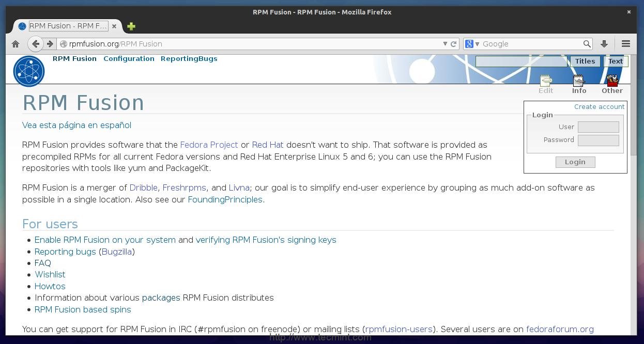This screenshot has height=344, width=644.
Task: Open the rpmfusion-users mailing list link
Action: pos(398,329)
